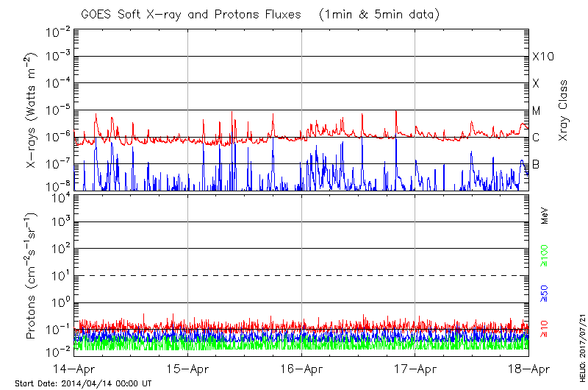Click the 15-Apr date label on x-axis

pos(187,369)
